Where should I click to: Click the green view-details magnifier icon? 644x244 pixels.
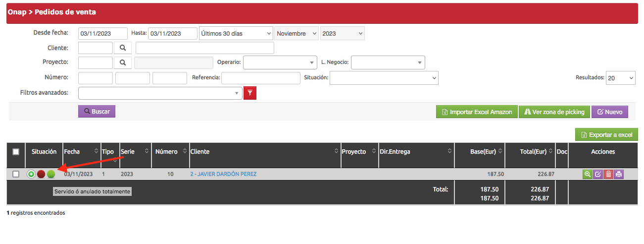coord(587,174)
